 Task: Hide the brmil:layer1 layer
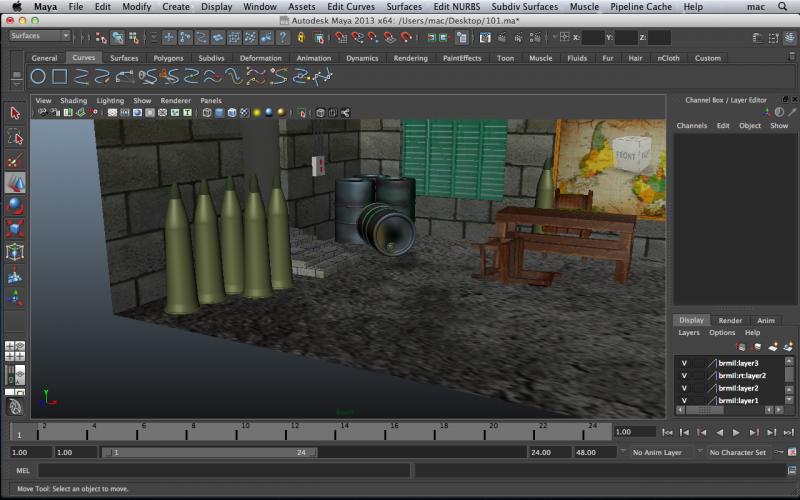coord(684,400)
